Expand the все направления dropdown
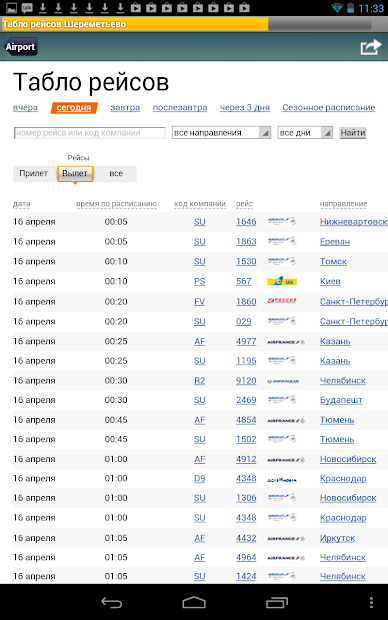 pyautogui.click(x=221, y=133)
